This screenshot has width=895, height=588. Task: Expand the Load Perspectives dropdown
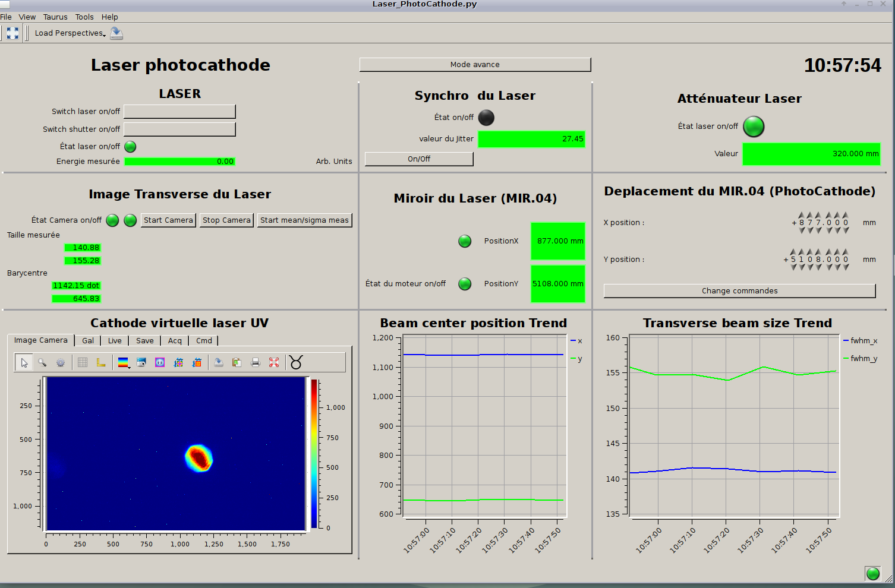70,33
